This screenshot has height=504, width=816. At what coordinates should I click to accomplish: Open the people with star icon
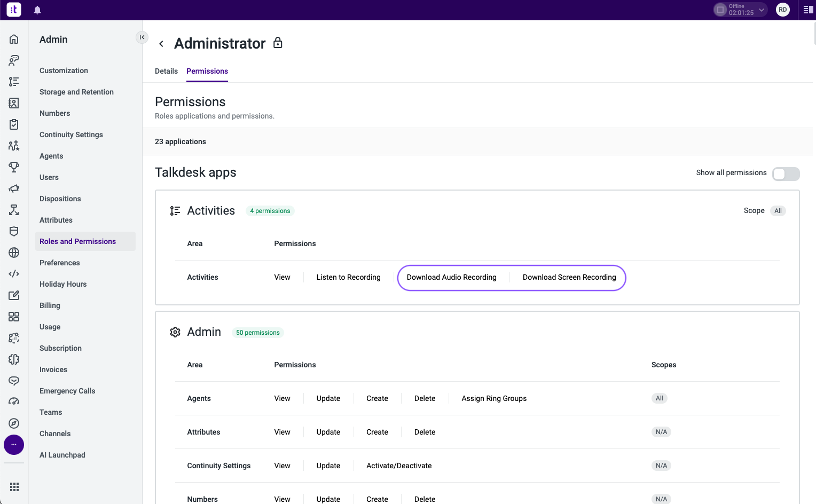click(x=14, y=146)
